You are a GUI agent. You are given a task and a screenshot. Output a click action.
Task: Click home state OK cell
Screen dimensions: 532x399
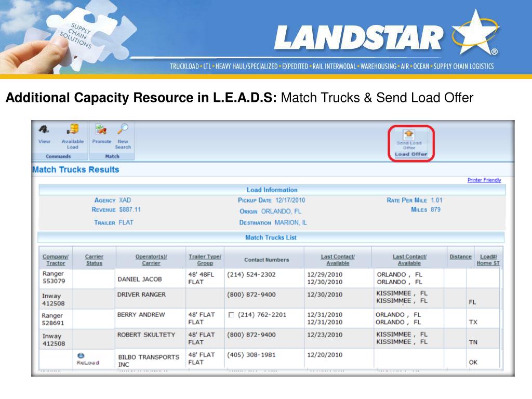tap(473, 362)
